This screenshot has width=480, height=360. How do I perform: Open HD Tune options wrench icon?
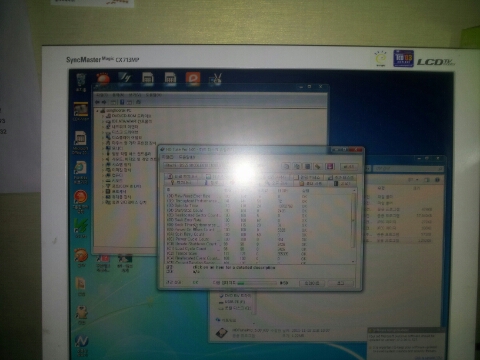pyautogui.click(x=318, y=166)
